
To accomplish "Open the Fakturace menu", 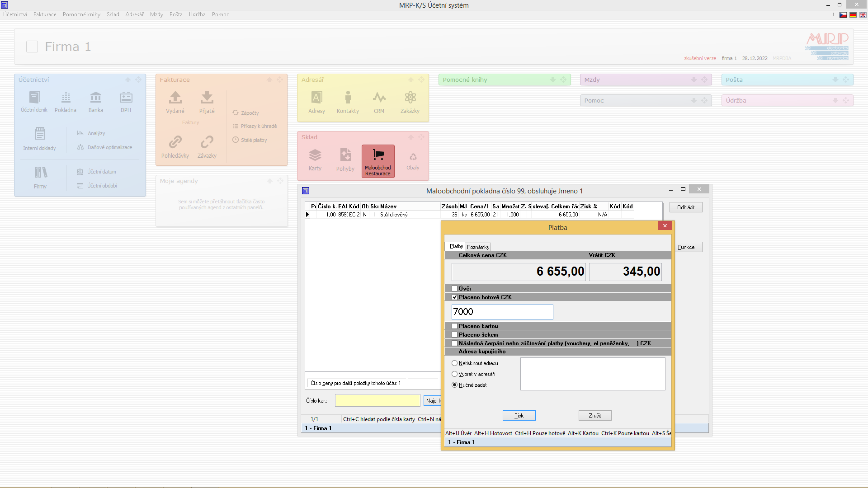I will (45, 14).
